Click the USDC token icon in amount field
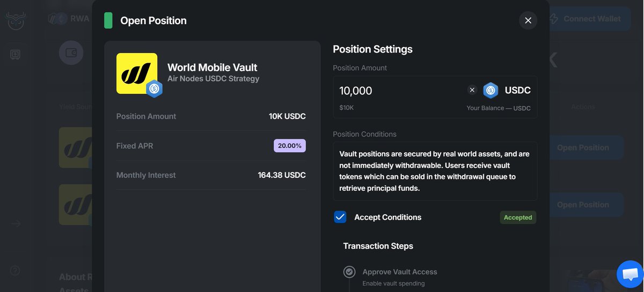Viewport: 644px width, 292px height. click(x=491, y=91)
